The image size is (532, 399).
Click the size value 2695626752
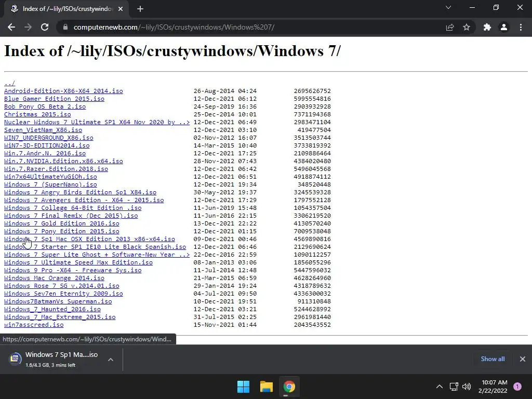coord(312,91)
